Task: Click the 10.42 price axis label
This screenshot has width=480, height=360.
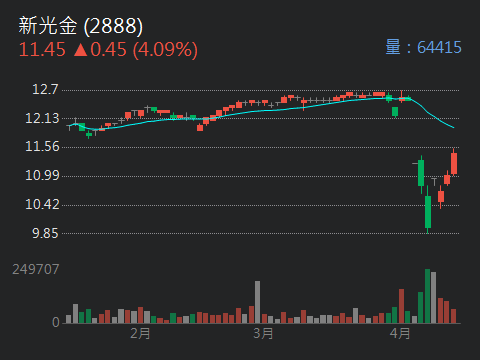Action: [x=42, y=204]
